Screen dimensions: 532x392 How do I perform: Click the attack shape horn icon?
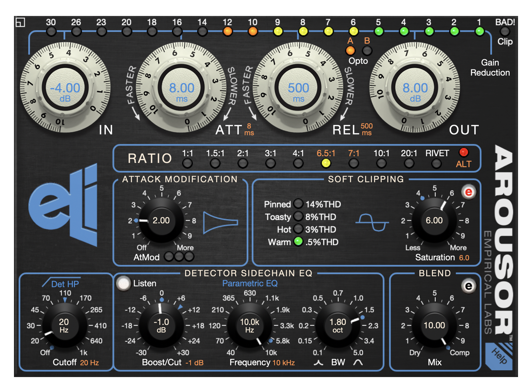coord(221,222)
